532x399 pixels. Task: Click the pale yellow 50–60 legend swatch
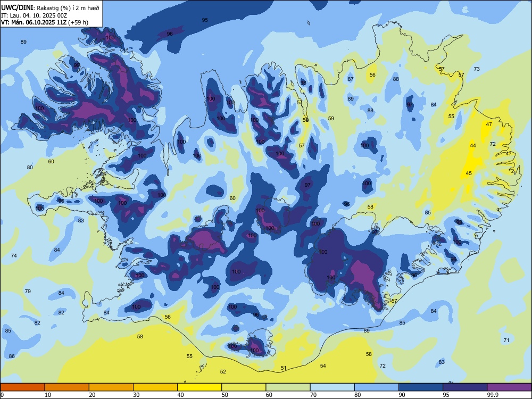coord(244,387)
